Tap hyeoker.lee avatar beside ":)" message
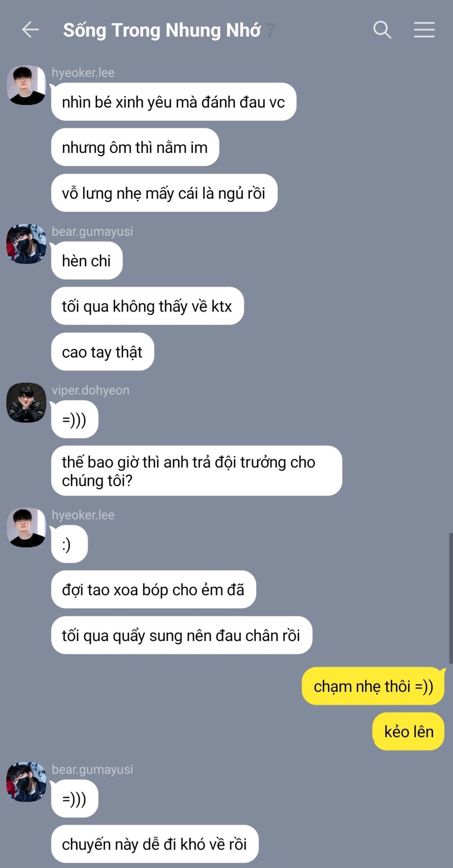Image resolution: width=453 pixels, height=868 pixels. point(26,528)
